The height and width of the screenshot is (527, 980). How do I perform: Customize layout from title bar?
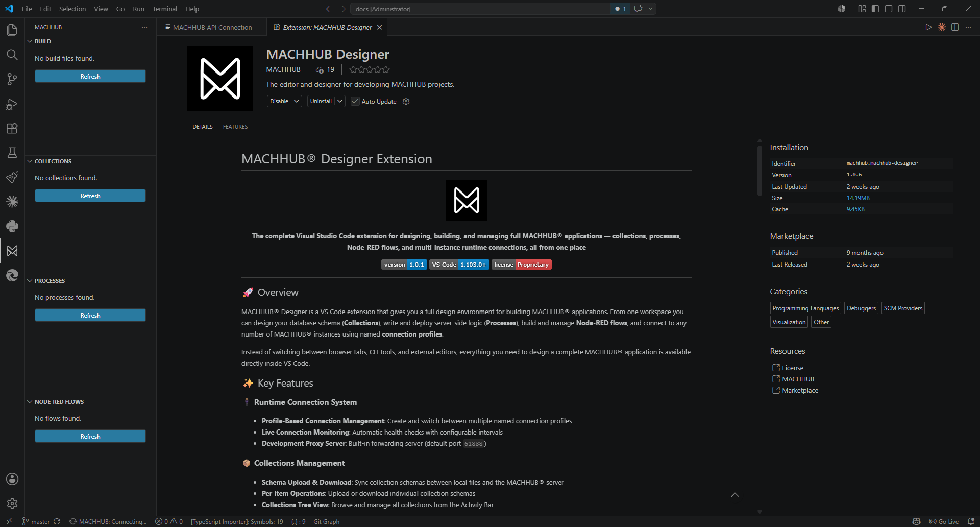[862, 9]
